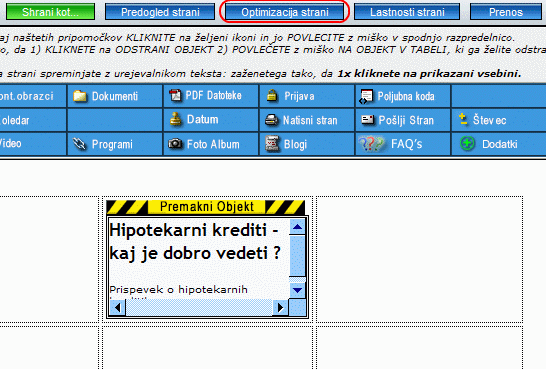This screenshot has height=369, width=546.
Task: Click the Dokumenti label
Action: tap(115, 96)
